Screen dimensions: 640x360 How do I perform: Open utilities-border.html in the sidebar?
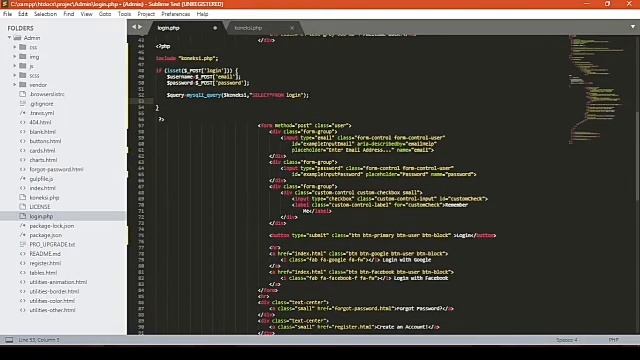coord(54,291)
